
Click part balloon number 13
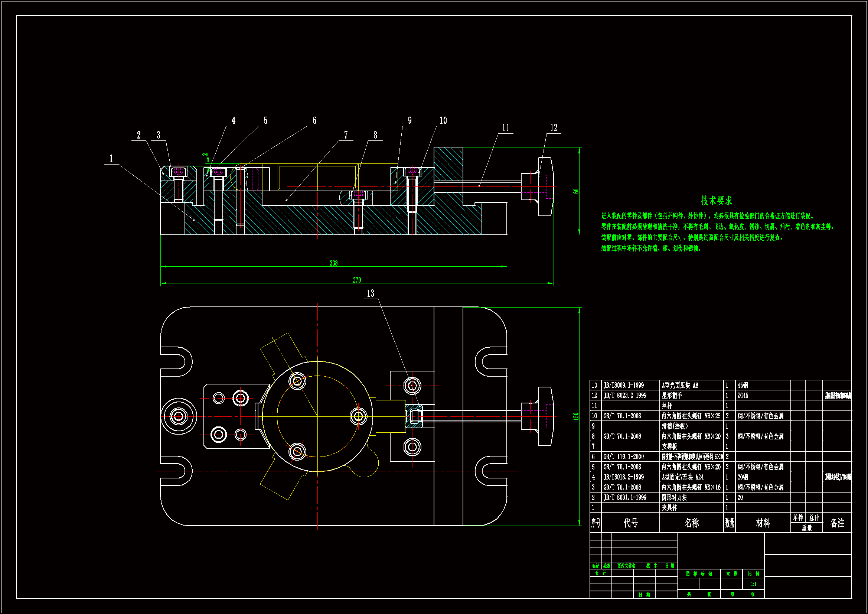pos(370,293)
